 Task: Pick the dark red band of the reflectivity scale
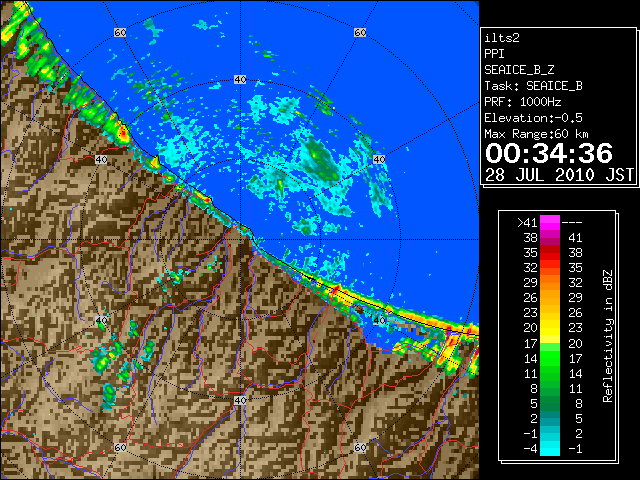pos(550,249)
